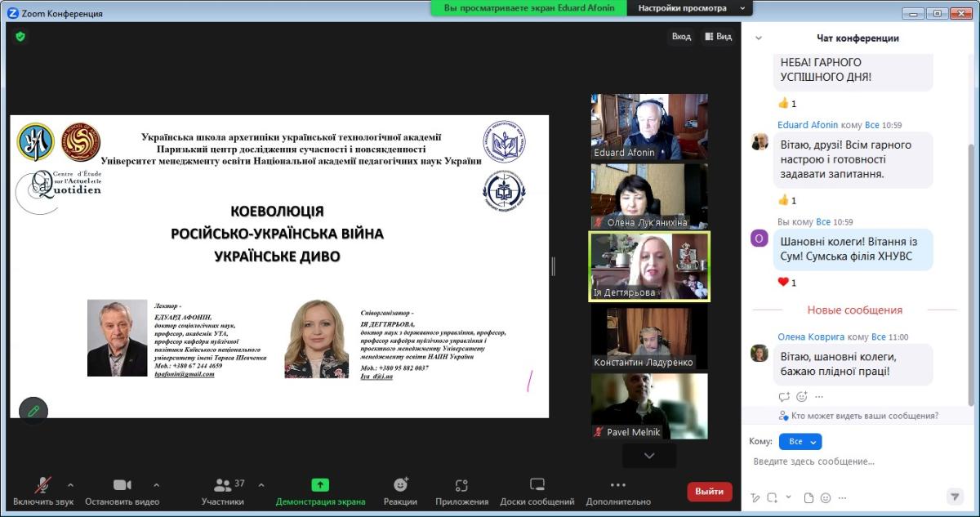Click the green Share Screen icon

pos(320,485)
